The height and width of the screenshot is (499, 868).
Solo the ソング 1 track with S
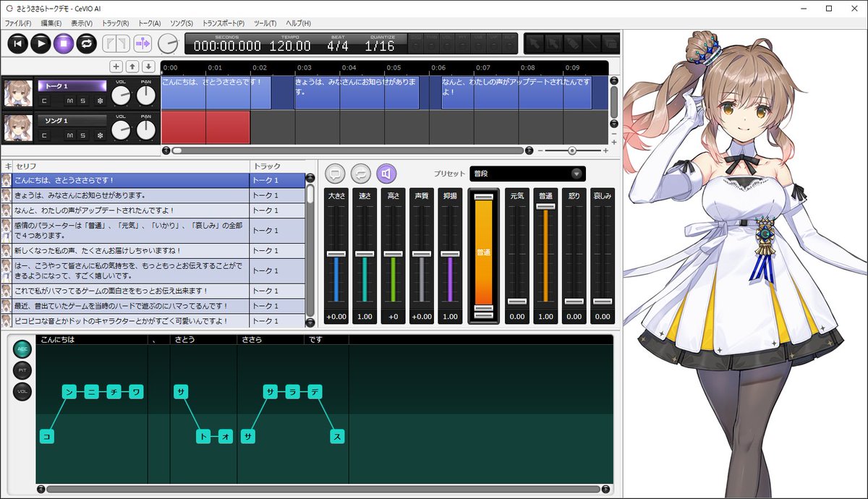point(83,135)
